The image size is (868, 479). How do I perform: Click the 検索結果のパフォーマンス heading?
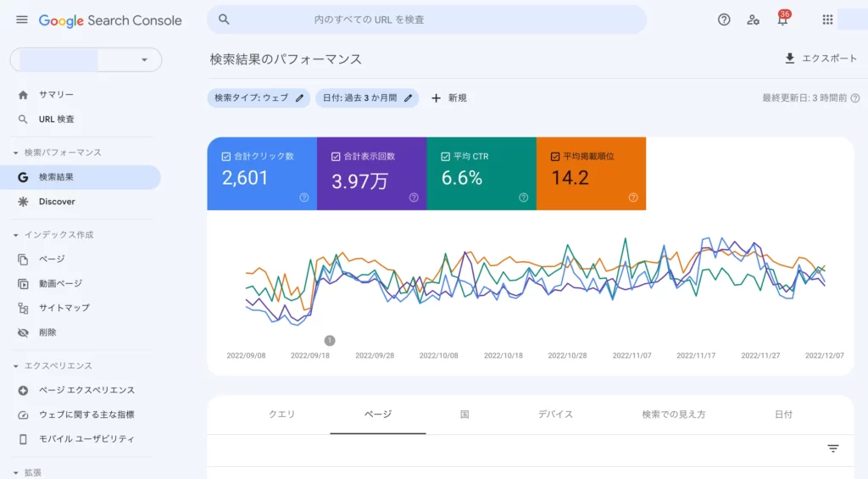tap(286, 59)
